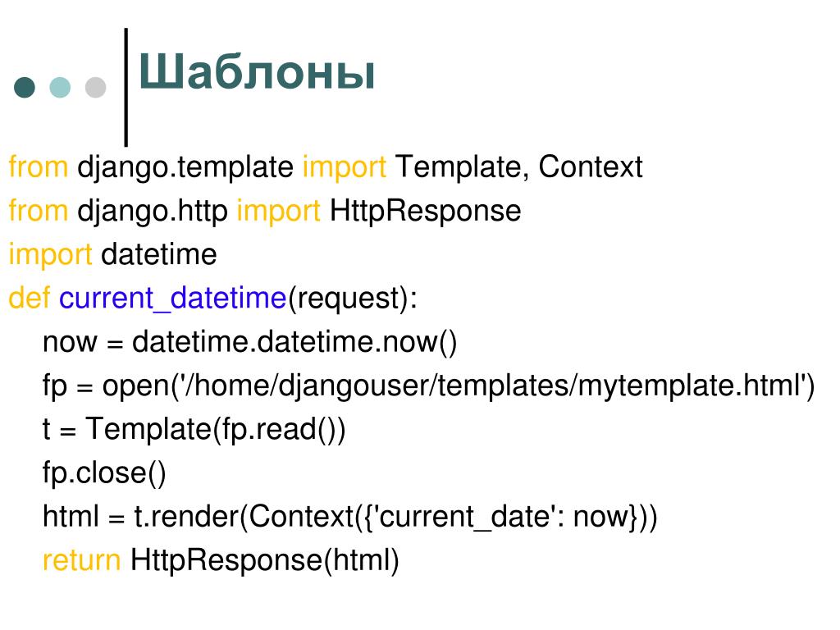Click HttpResponse(html) on last line
The height and width of the screenshot is (630, 840).
tap(265, 561)
